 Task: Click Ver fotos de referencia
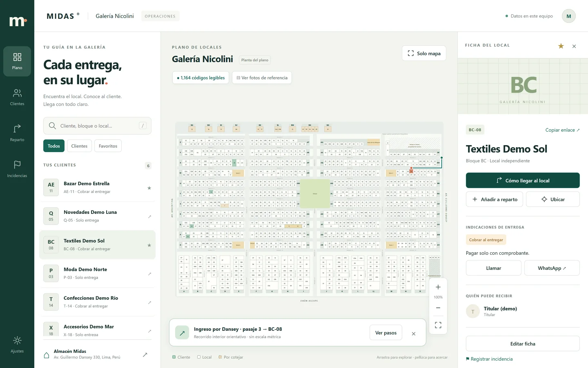(262, 78)
